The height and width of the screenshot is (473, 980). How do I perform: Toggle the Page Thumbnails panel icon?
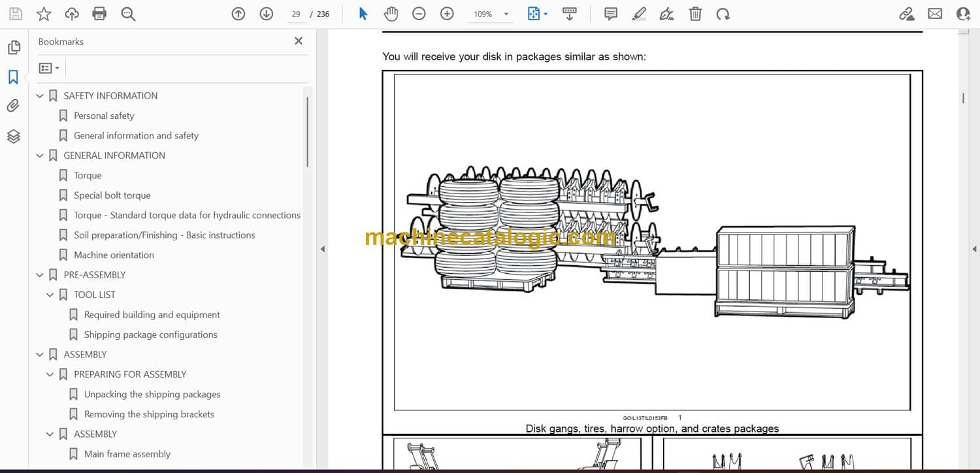(x=13, y=47)
